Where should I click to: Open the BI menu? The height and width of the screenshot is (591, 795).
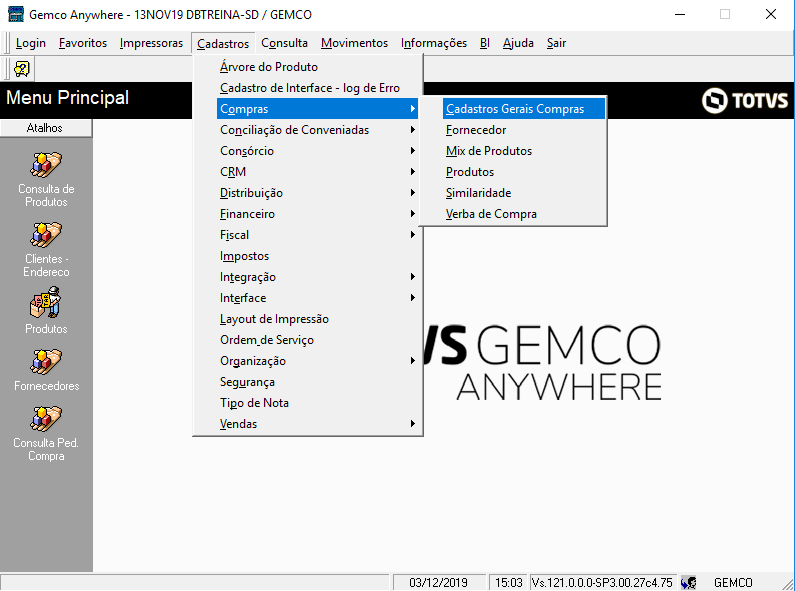[x=485, y=43]
